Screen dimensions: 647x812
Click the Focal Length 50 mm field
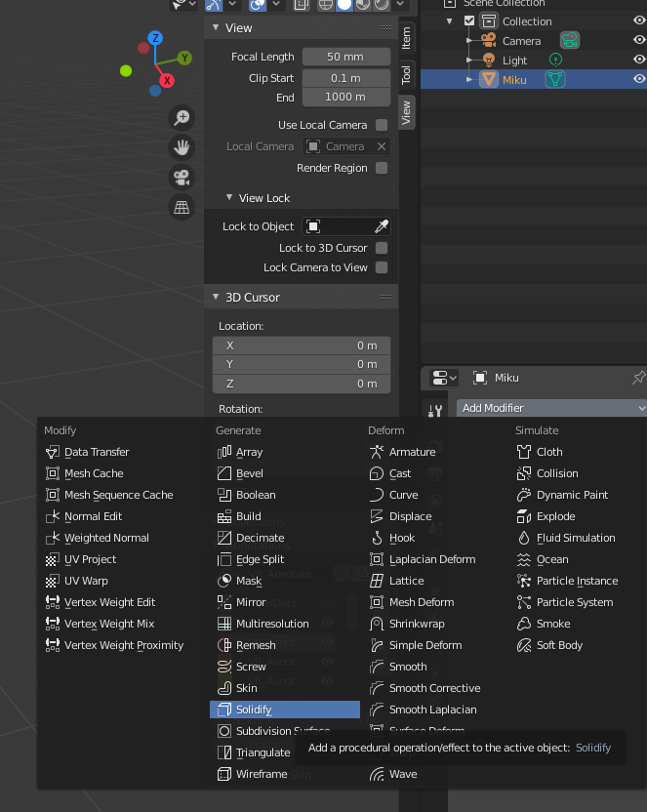[345, 57]
